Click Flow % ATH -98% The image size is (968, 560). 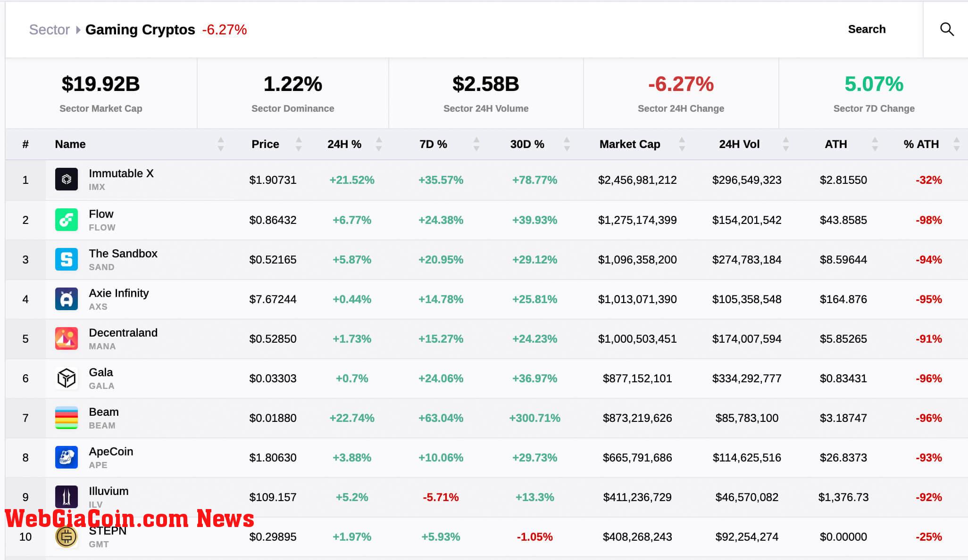[x=928, y=220]
